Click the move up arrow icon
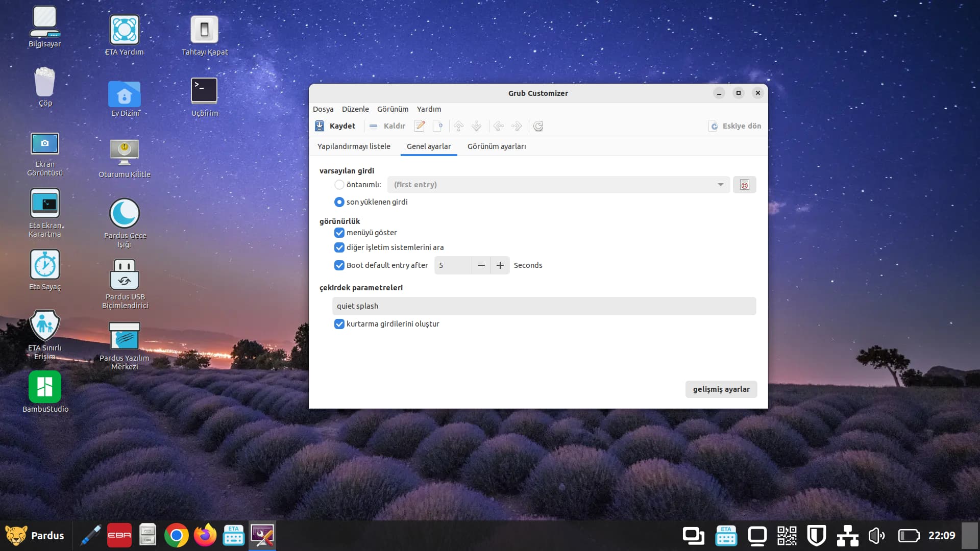The width and height of the screenshot is (980, 551). click(x=458, y=126)
